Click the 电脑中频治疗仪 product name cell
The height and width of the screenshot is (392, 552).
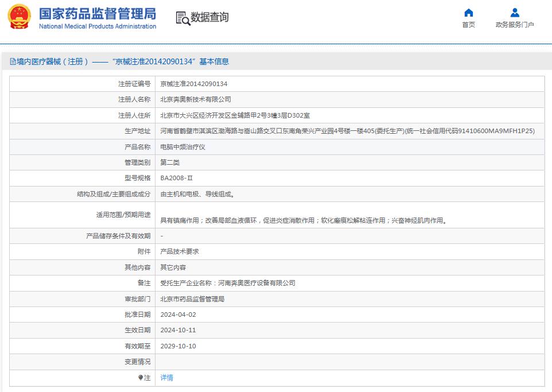184,146
